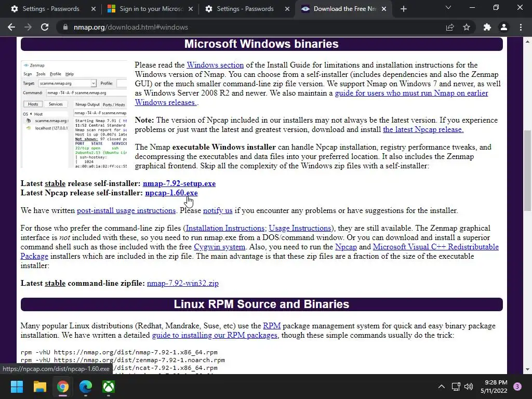Go back to the previous page
The image size is (532, 399).
[11, 27]
